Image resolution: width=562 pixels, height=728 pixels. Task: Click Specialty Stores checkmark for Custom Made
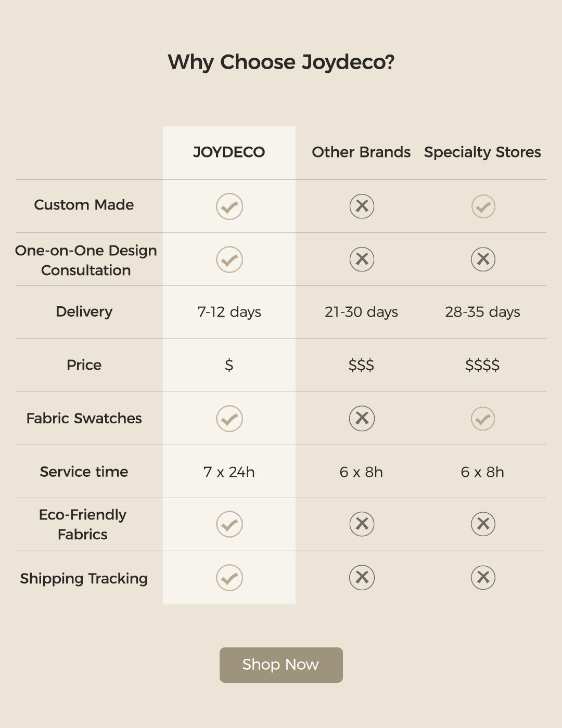pyautogui.click(x=483, y=206)
